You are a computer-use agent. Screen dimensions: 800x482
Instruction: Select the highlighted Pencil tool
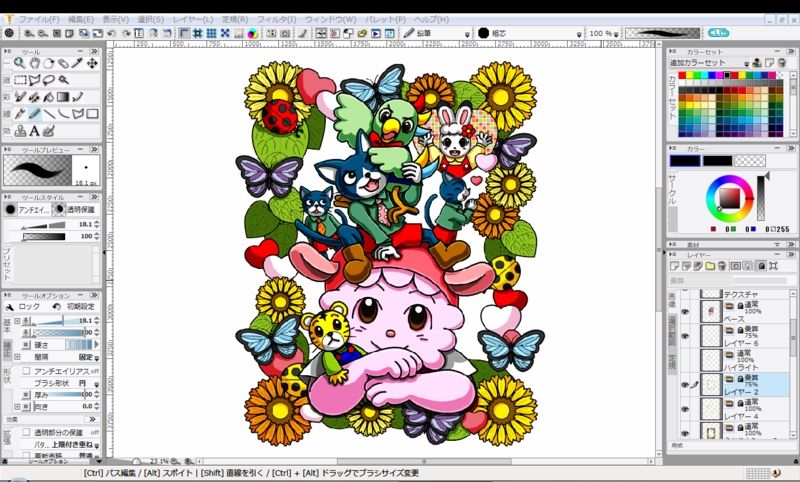tap(34, 114)
